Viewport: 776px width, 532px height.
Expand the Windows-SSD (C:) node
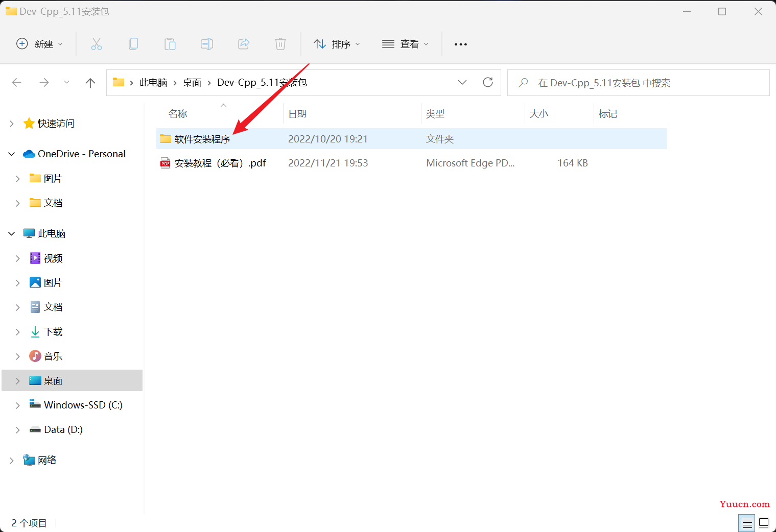click(18, 405)
